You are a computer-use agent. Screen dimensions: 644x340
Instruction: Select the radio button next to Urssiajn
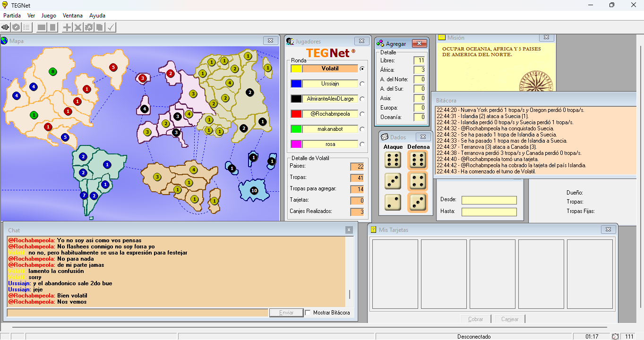click(x=362, y=84)
